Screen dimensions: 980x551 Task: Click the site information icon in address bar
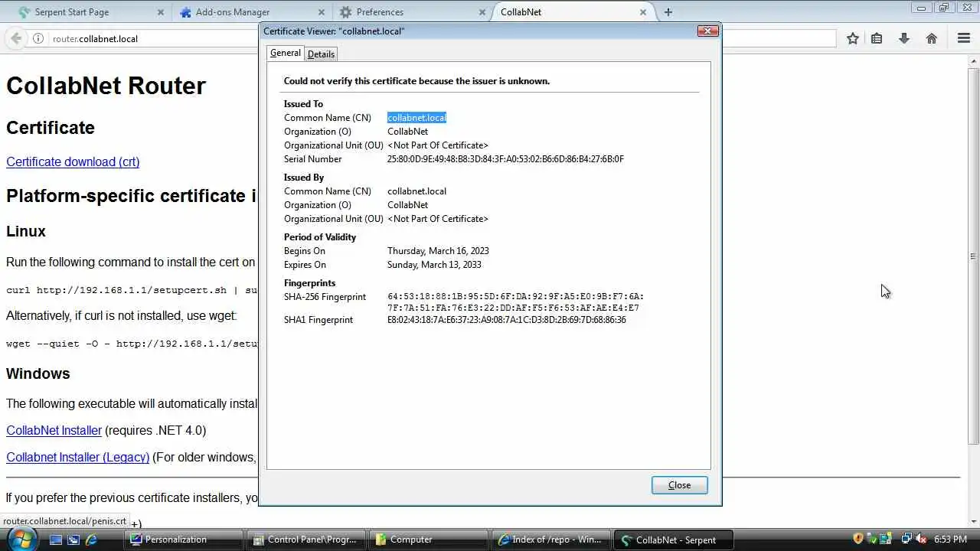38,38
